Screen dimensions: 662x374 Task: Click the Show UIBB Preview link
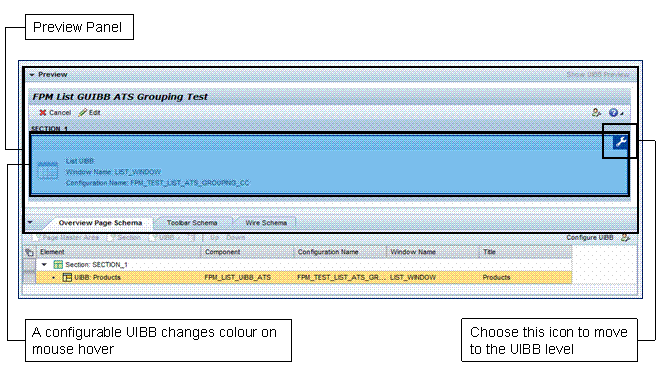click(598, 75)
